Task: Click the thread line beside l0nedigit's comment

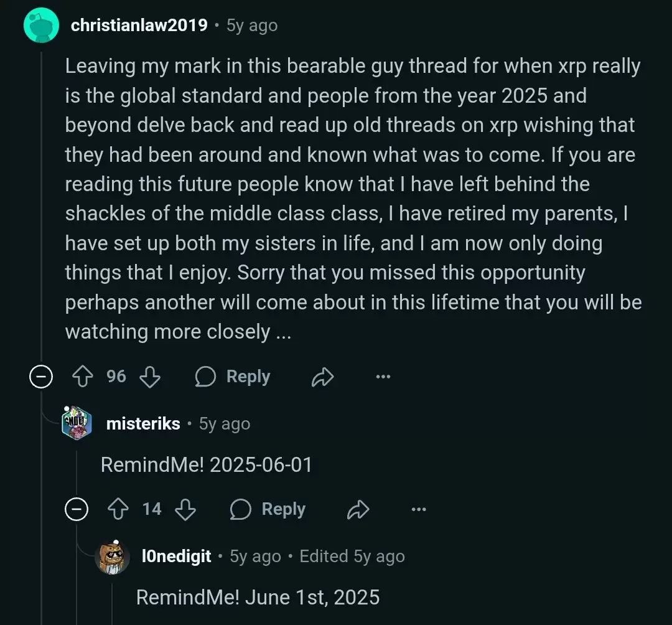Action: 112,600
